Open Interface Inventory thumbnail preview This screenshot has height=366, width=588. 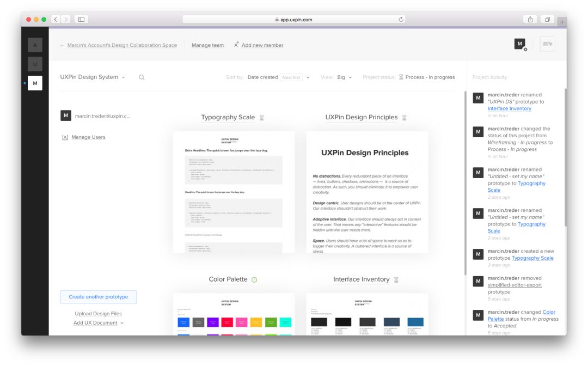pos(367,314)
